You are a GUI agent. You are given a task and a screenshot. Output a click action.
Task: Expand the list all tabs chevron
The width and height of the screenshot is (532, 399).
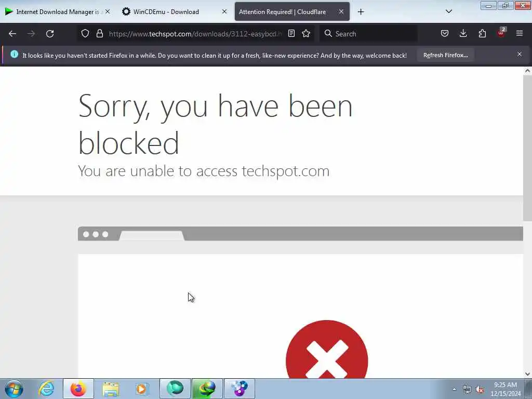(x=448, y=11)
